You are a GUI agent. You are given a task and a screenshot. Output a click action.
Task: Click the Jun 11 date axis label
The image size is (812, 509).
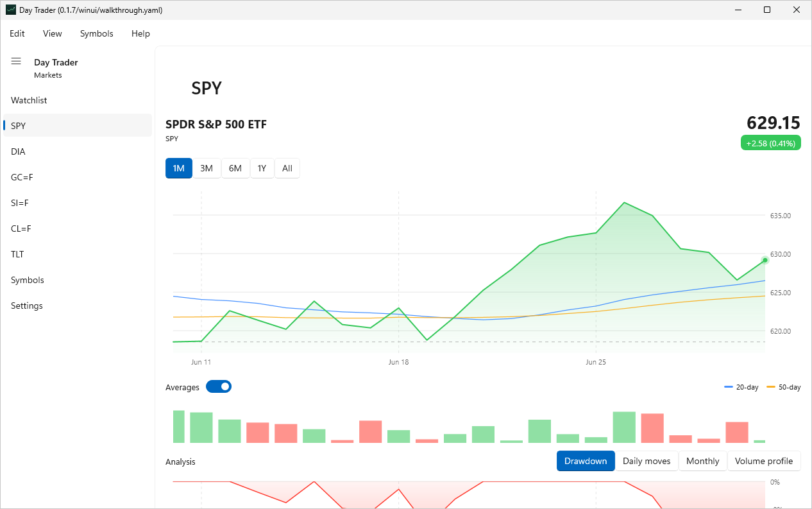[201, 362]
